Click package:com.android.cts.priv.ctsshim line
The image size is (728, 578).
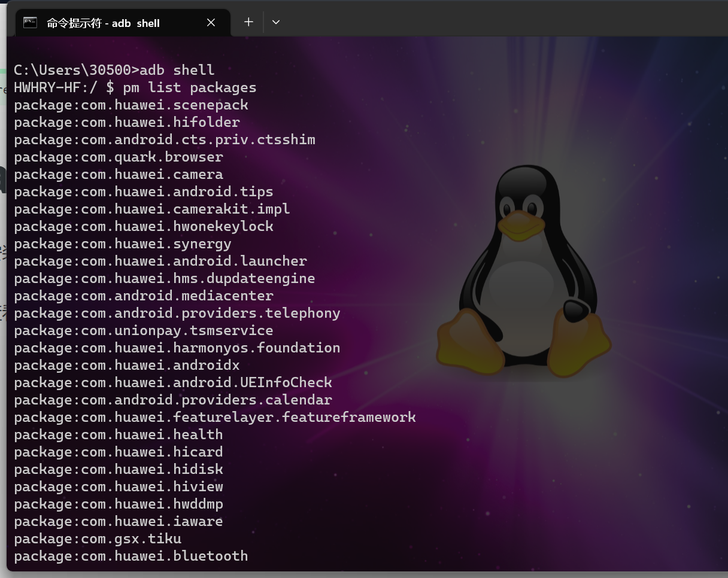coord(165,139)
